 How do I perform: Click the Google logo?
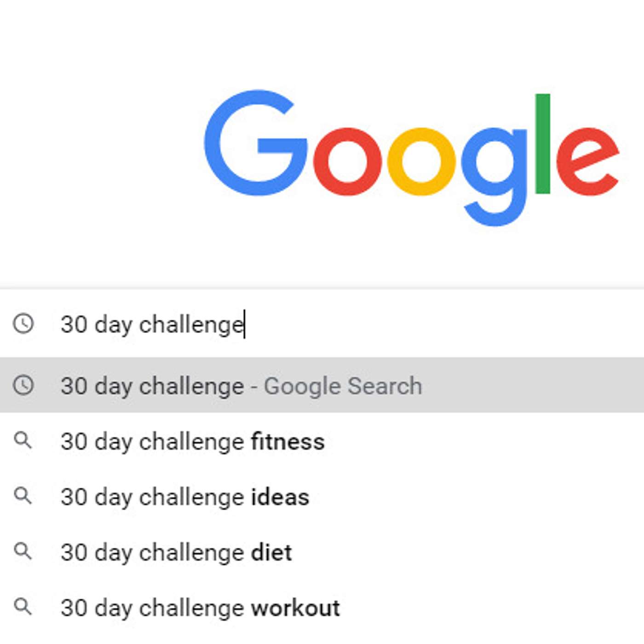pyautogui.click(x=412, y=157)
